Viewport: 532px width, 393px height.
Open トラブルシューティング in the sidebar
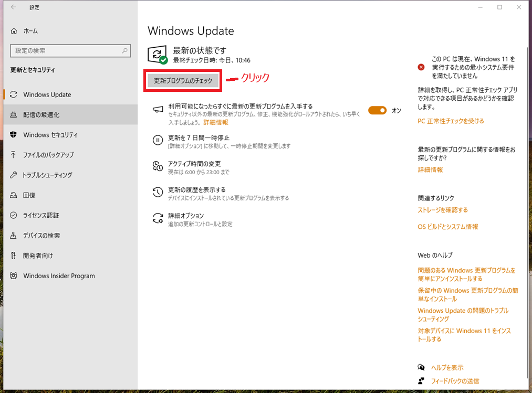(47, 175)
